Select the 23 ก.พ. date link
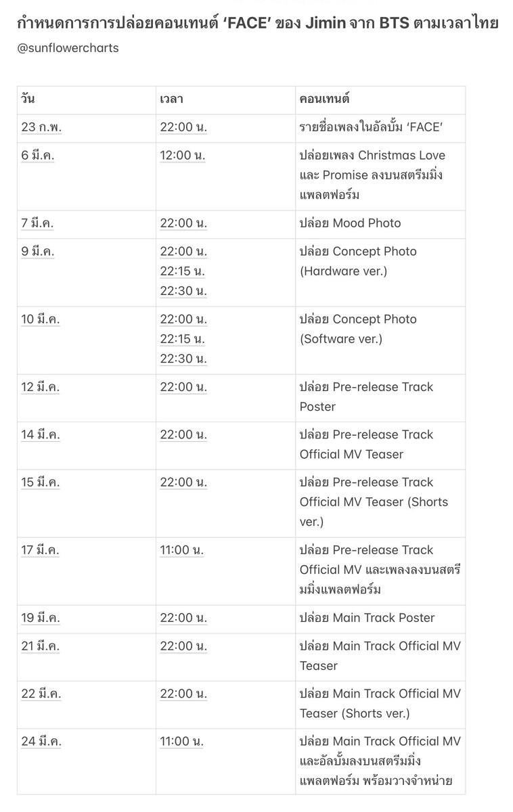Image resolution: width=513 pixels, height=812 pixels. tap(42, 128)
